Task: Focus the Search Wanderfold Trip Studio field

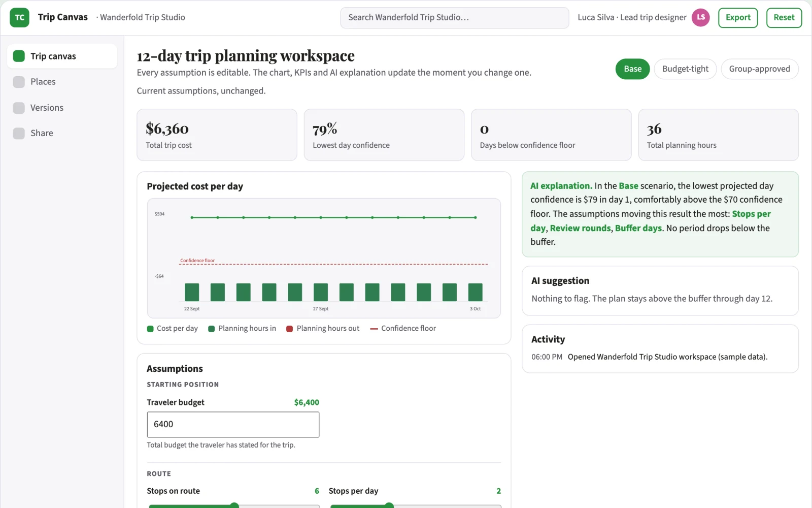Action: pos(455,18)
